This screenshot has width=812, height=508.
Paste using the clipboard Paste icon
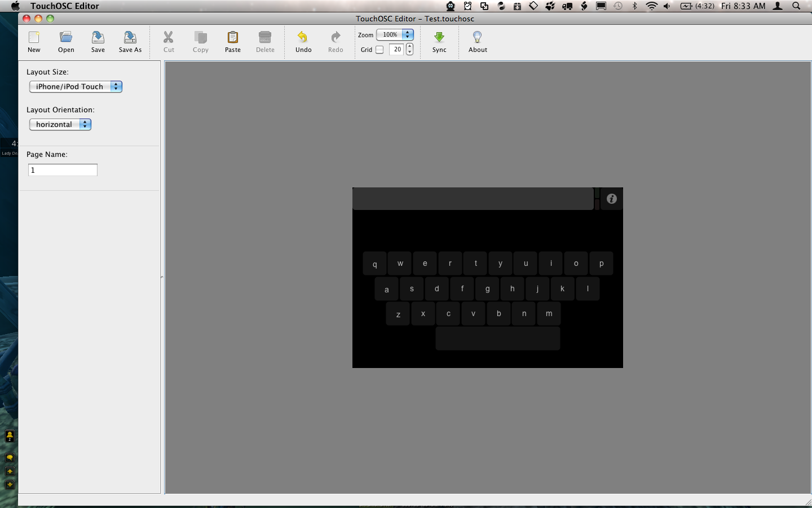click(x=232, y=38)
